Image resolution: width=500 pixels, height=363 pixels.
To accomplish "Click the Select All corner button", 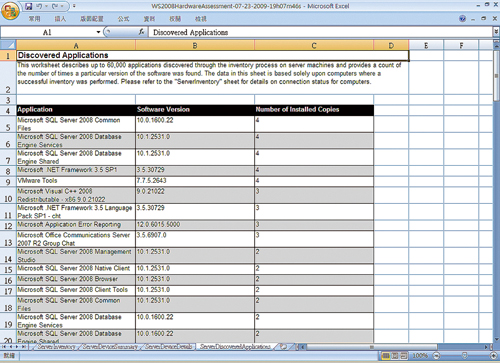I will (x=8, y=45).
